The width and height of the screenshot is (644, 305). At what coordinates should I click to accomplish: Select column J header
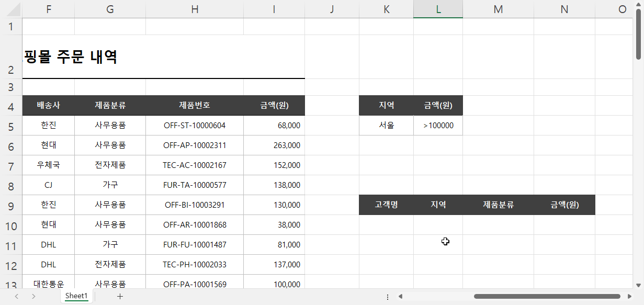(332, 9)
